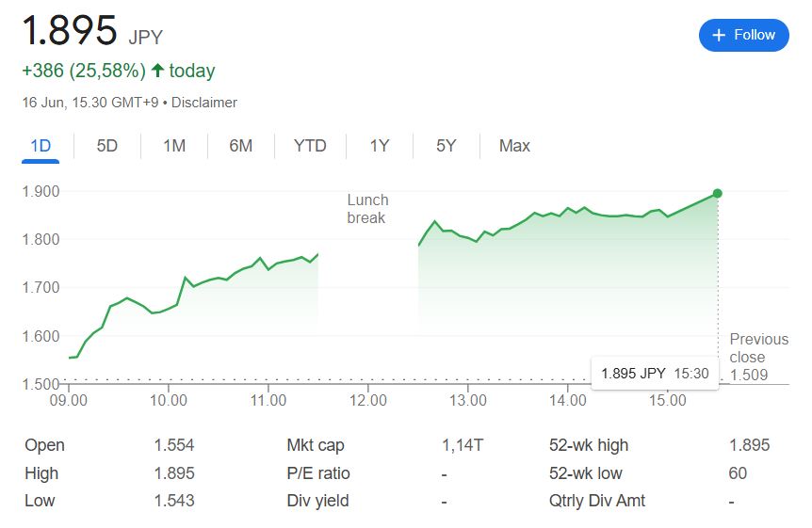Click the Lunch break chart label
The width and height of the screenshot is (812, 528).
pos(367,209)
